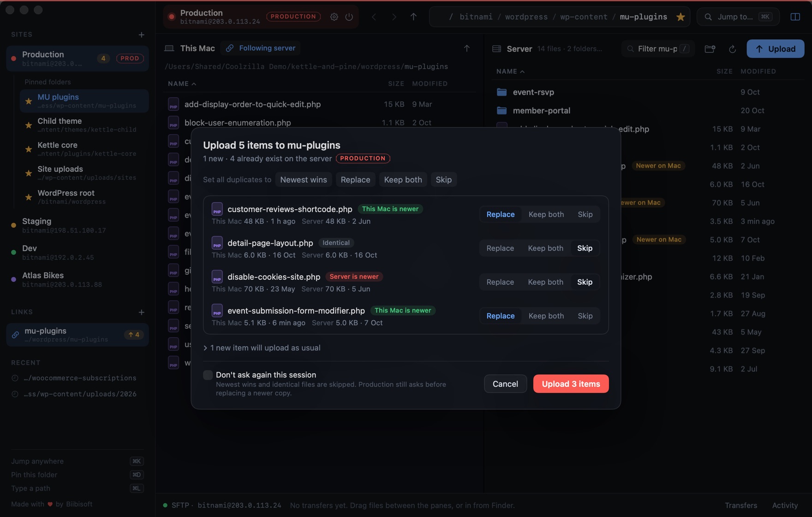The width and height of the screenshot is (812, 517).
Task: Go up to the parent folder in toolbar
Action: [413, 17]
